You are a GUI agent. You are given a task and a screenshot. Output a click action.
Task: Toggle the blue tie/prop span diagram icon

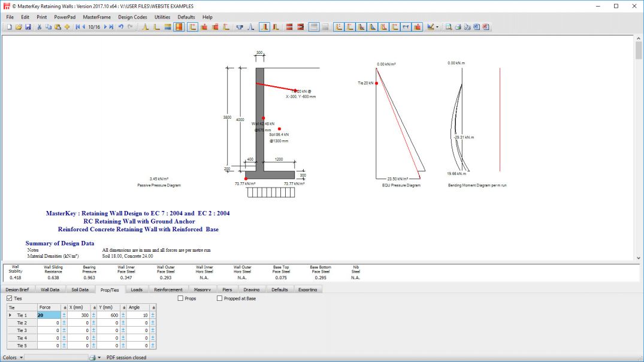pos(406,27)
